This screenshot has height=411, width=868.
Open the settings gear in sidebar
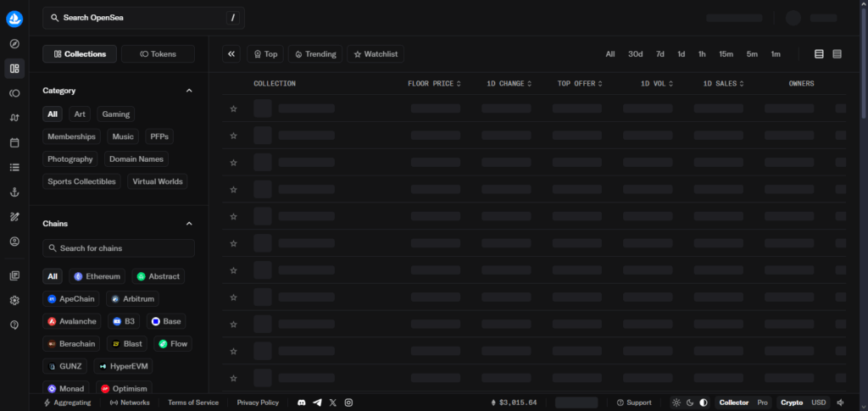pyautogui.click(x=14, y=300)
